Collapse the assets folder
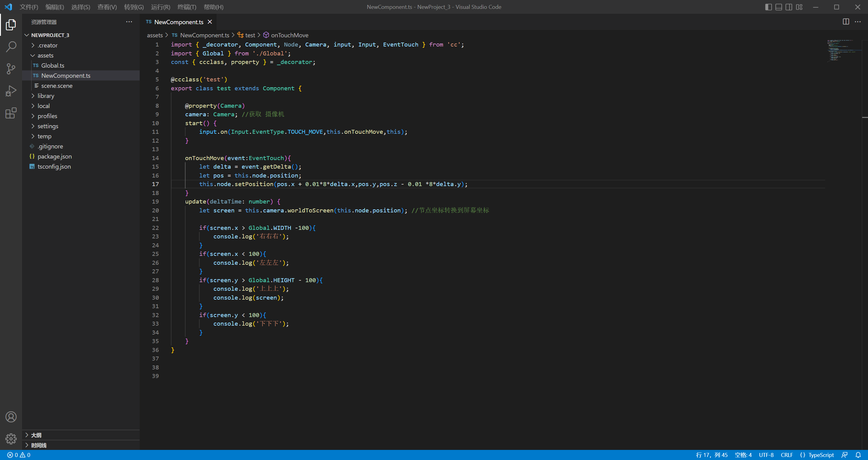Screen dimensions: 868x460 [45, 56]
